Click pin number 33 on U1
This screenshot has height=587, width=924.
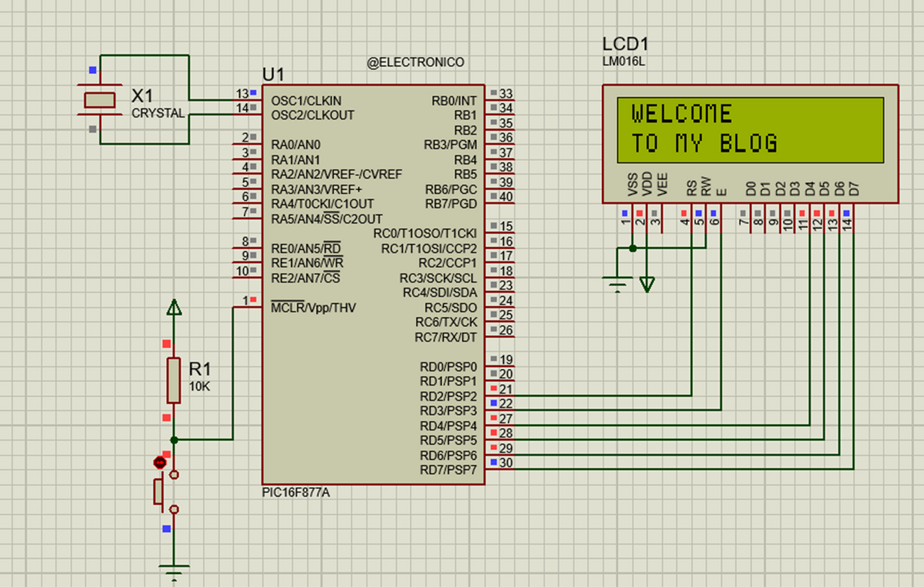pos(506,94)
